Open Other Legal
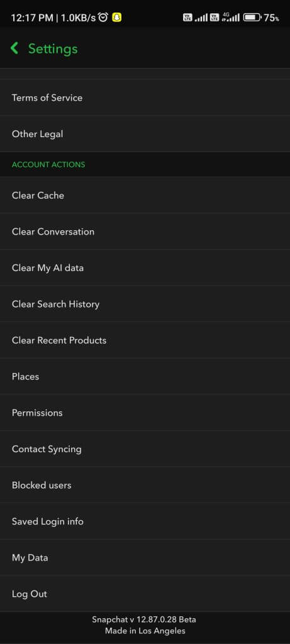290x644 pixels. (145, 134)
